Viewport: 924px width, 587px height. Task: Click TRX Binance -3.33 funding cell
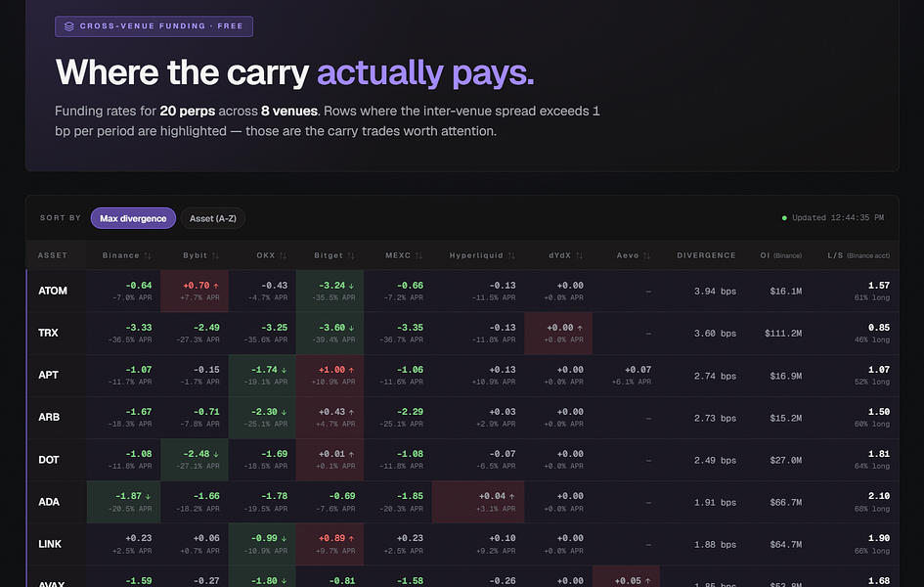pos(124,334)
